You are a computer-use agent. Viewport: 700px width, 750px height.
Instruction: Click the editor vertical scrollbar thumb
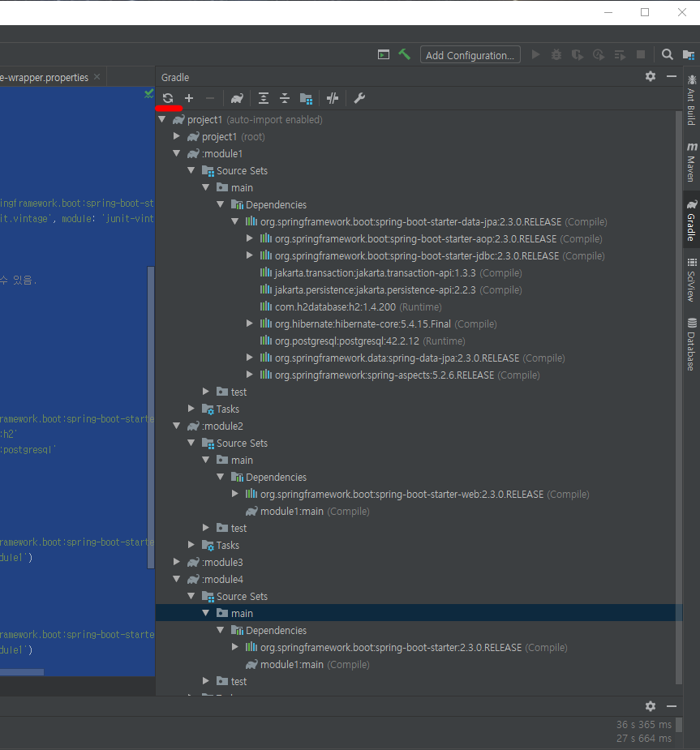tap(151, 417)
